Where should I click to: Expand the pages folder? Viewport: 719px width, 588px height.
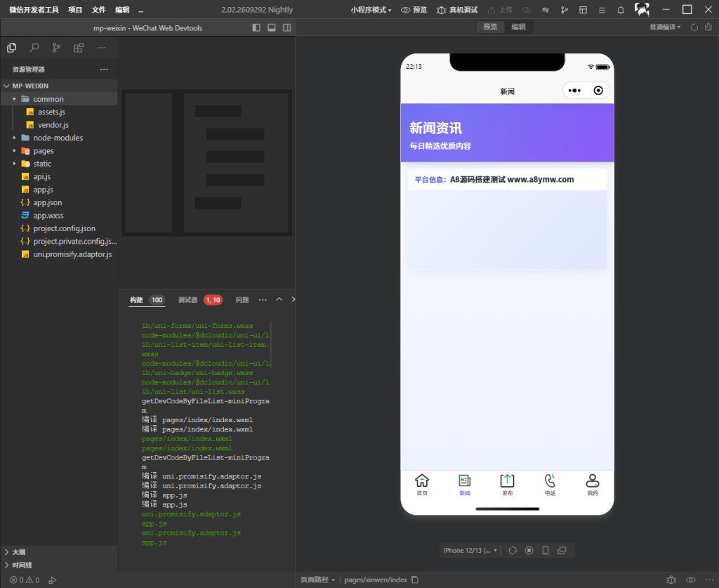14,150
